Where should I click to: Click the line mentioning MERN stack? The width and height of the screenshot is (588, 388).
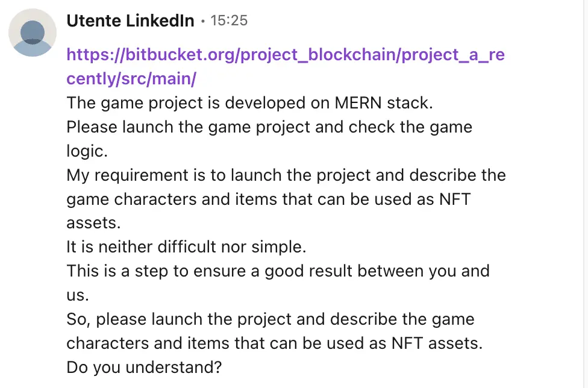(250, 102)
